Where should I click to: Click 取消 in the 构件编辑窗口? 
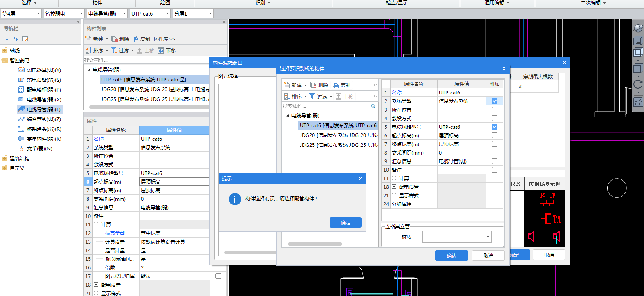point(549,255)
